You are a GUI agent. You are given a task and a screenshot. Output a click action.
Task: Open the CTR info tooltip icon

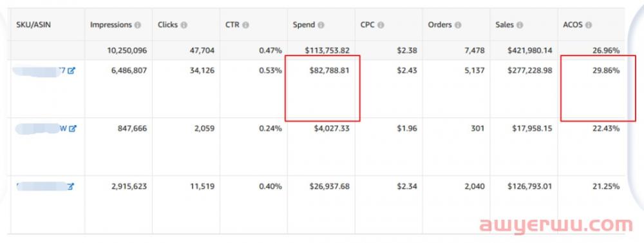(x=245, y=25)
